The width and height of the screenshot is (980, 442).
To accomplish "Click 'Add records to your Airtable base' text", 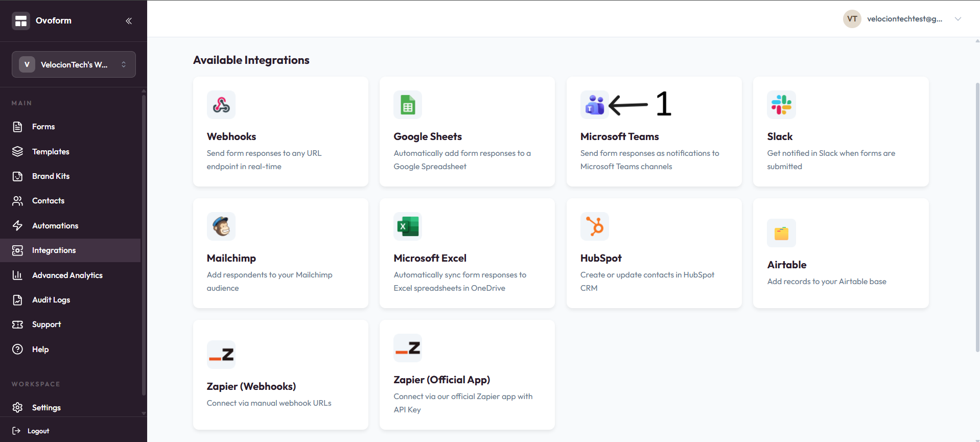I will tap(827, 282).
